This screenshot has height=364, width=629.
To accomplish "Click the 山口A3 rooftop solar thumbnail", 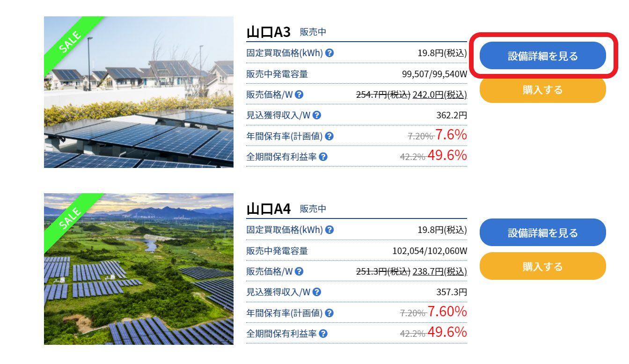I will (x=139, y=92).
